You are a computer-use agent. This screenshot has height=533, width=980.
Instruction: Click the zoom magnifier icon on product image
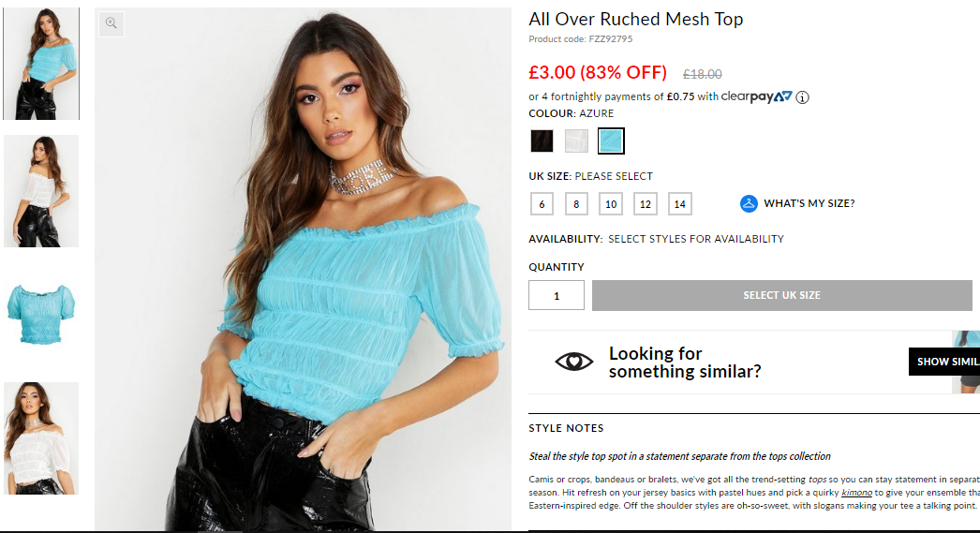pos(111,23)
